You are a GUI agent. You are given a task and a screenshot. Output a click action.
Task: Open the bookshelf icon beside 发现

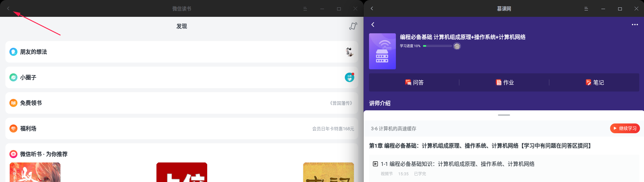coord(353,26)
